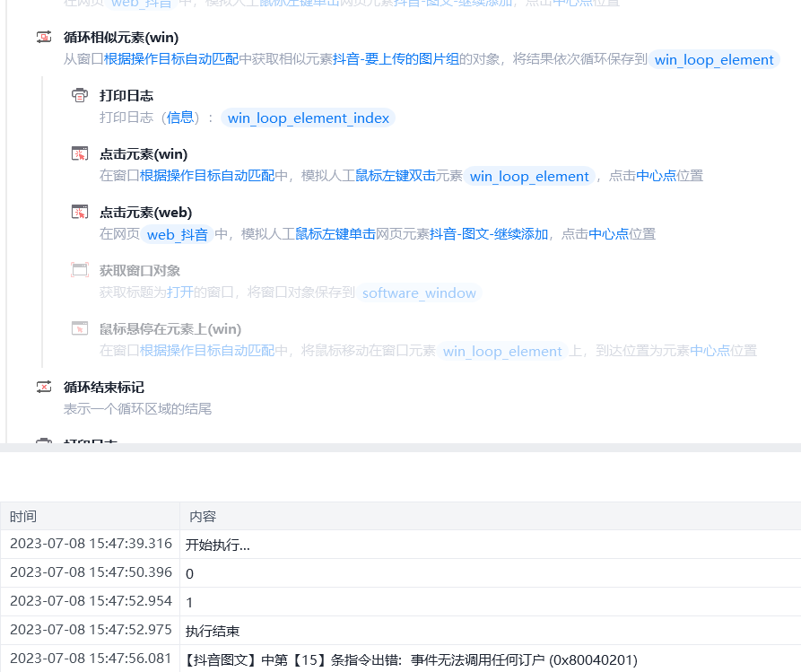The image size is (801, 672).
Task: Click timestamp 2023-07-08 15:47:52.954
Action: (91, 601)
